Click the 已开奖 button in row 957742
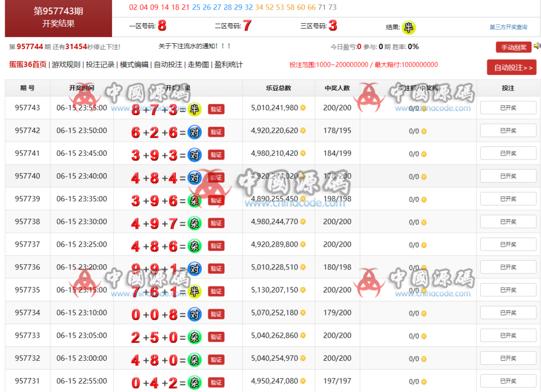This screenshot has height=392, width=541. (x=508, y=130)
